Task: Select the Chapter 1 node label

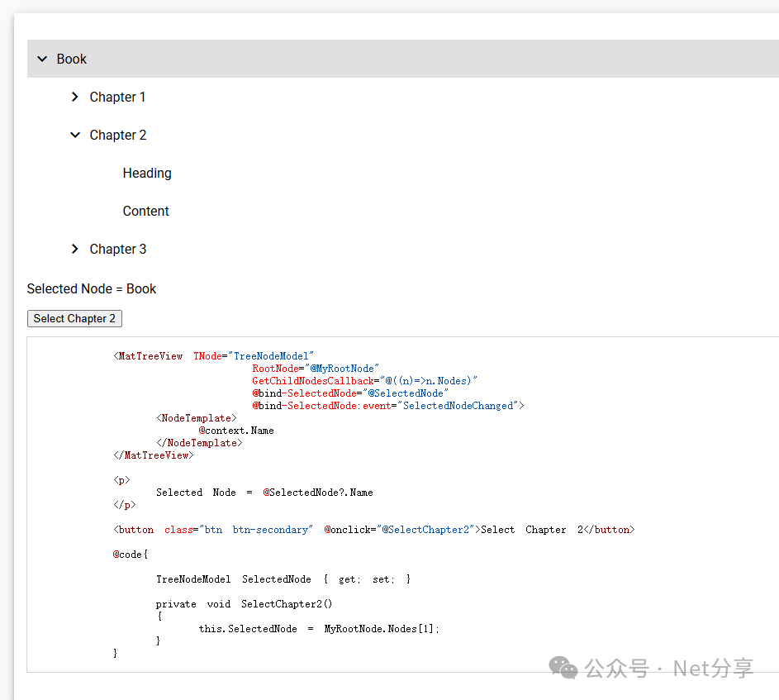Action: (117, 97)
